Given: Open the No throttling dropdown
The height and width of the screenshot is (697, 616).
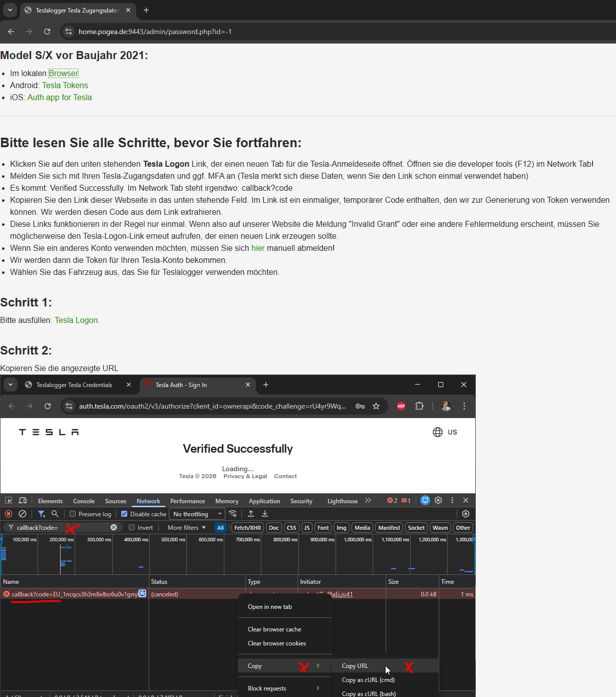Looking at the screenshot, I should 197,514.
